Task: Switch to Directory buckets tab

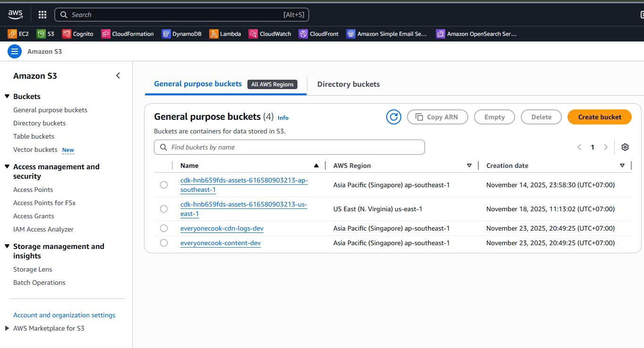Action: click(348, 84)
